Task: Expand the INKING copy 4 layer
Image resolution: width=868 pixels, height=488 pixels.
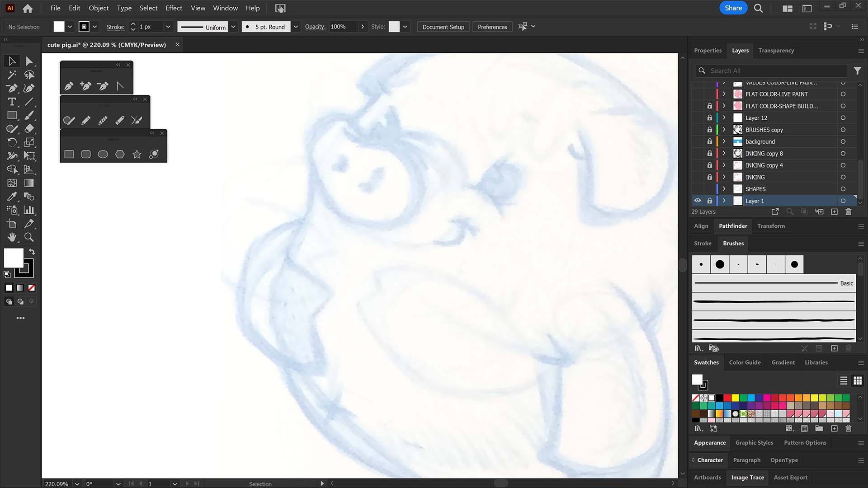Action: [724, 165]
